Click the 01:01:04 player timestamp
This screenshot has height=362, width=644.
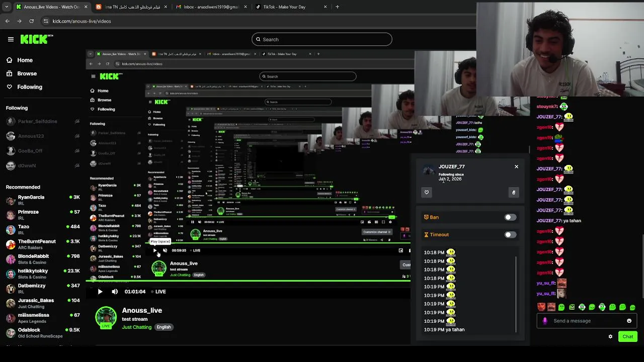(x=135, y=292)
